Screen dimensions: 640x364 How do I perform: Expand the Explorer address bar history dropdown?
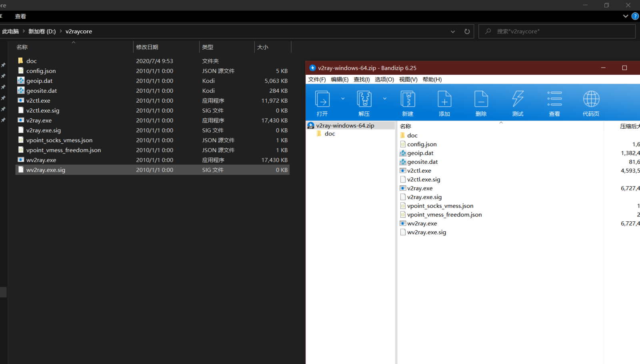coord(453,32)
